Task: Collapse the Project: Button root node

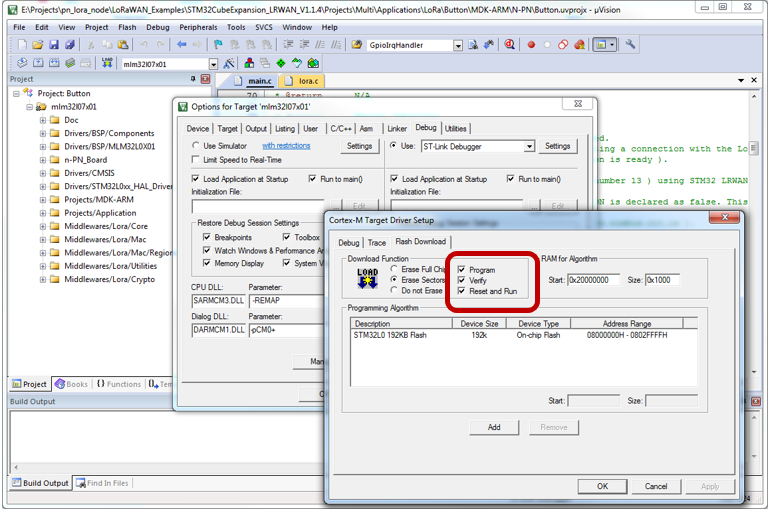Action: click(17, 94)
